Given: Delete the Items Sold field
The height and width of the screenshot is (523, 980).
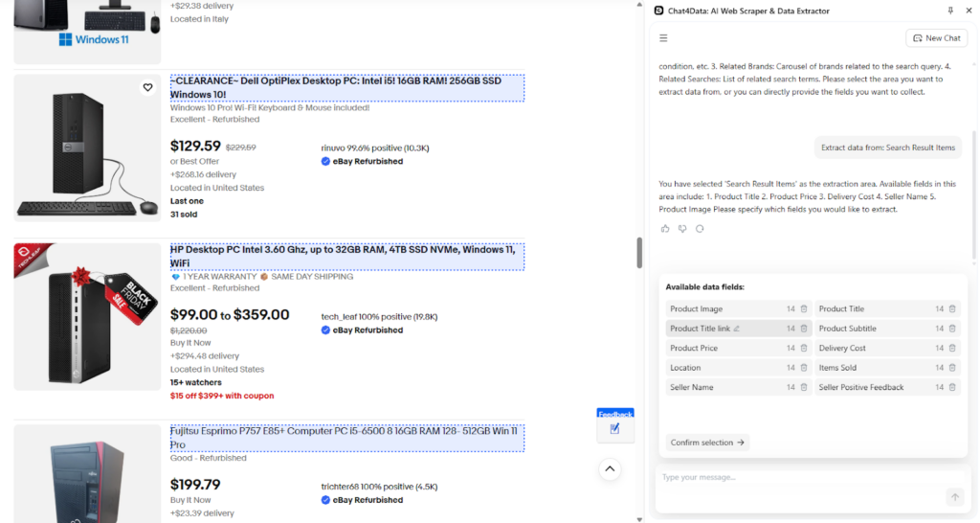Looking at the screenshot, I should (952, 368).
